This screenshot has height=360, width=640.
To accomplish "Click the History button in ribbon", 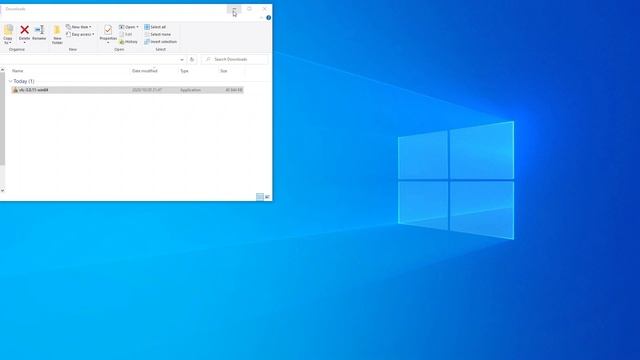I will coord(129,42).
